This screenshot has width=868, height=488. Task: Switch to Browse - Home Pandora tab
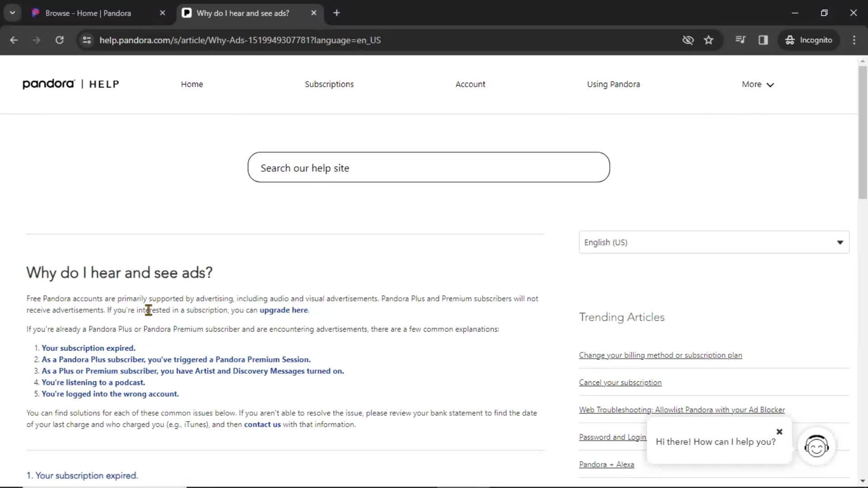[88, 13]
